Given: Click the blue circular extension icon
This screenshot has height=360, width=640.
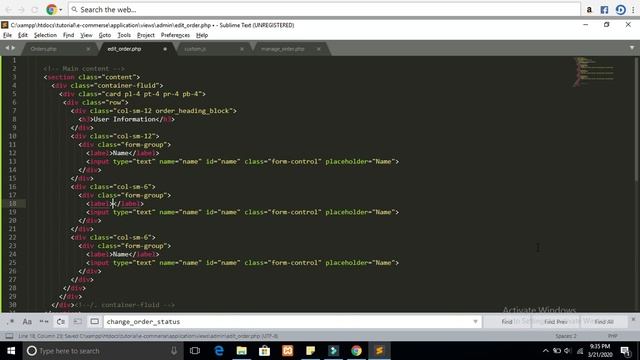Looking at the screenshot, I should (620, 10).
